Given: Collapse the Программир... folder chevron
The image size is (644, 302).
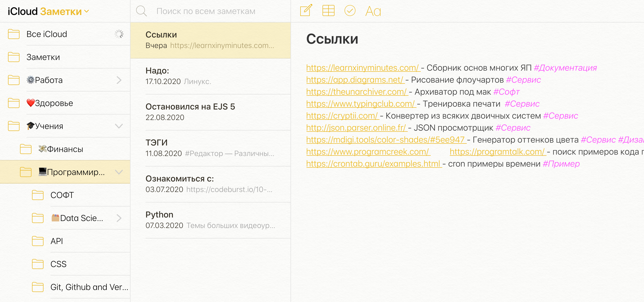Looking at the screenshot, I should coord(119,172).
